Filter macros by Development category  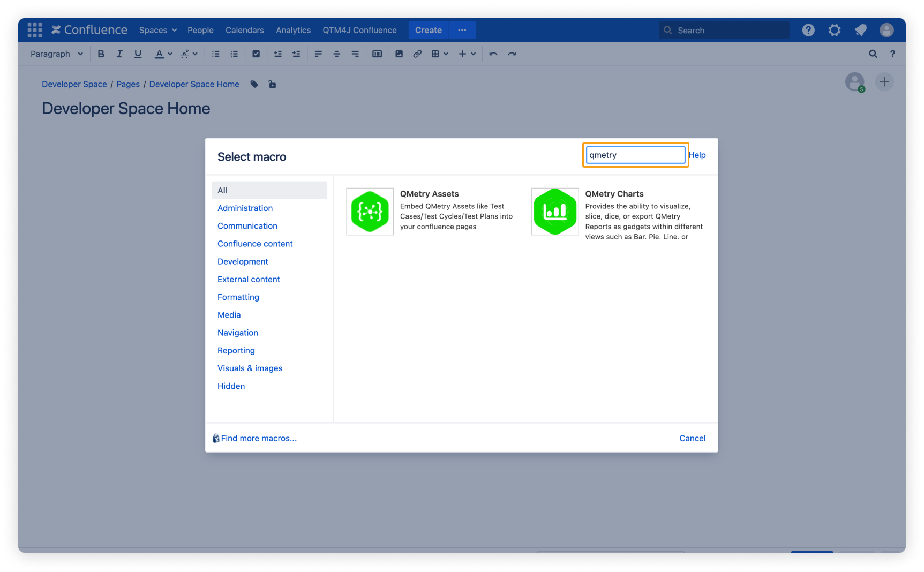(x=243, y=261)
